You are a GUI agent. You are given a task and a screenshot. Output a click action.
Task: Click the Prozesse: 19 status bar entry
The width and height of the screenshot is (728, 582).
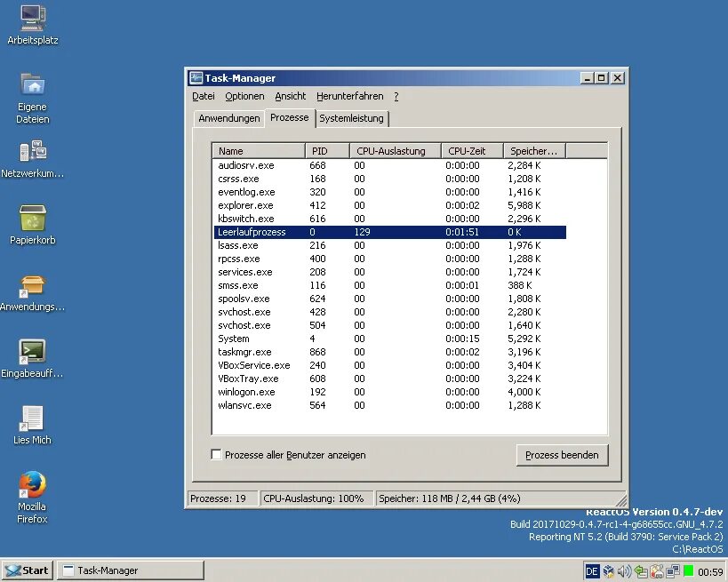pos(222,498)
